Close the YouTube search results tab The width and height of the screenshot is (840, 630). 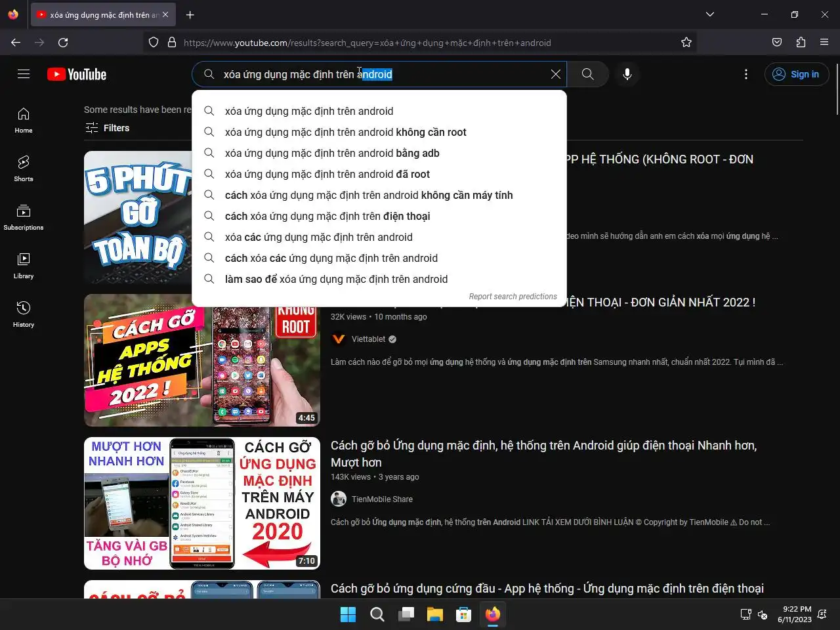165,14
